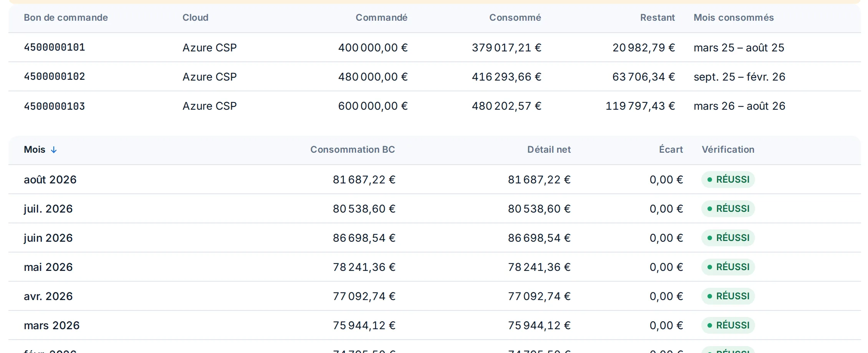This screenshot has width=868, height=353.
Task: Sort table by Mois column header
Action: click(35, 150)
